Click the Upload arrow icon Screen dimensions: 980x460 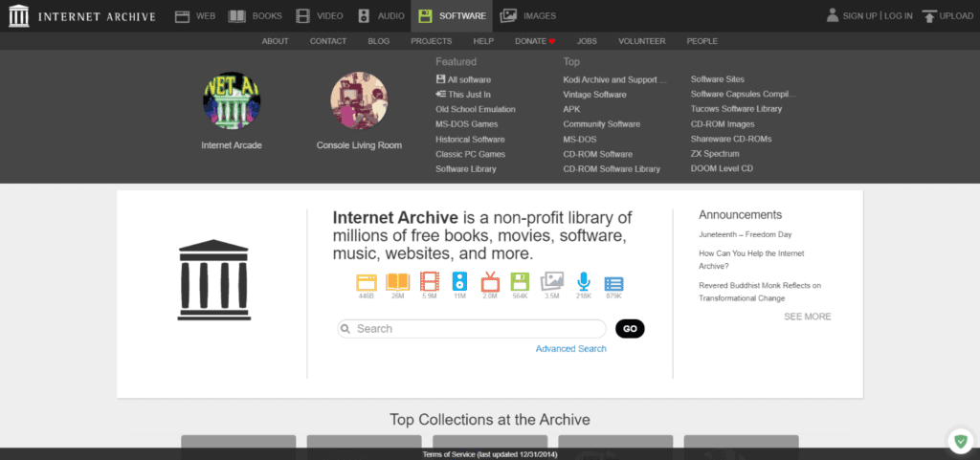[929, 16]
